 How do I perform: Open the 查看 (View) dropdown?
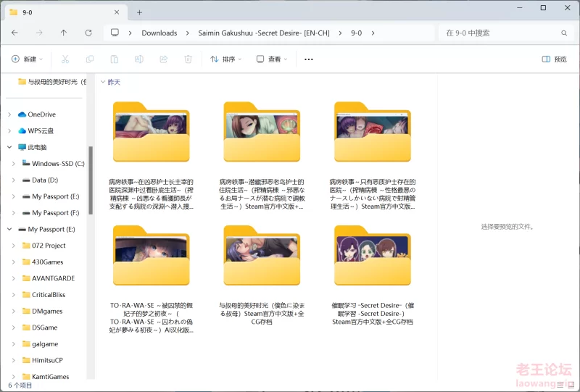click(272, 59)
